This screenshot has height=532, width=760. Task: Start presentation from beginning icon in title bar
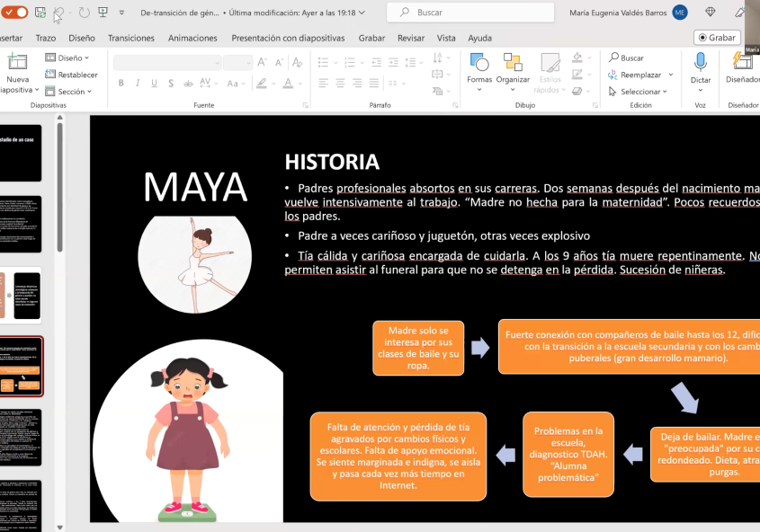point(103,13)
